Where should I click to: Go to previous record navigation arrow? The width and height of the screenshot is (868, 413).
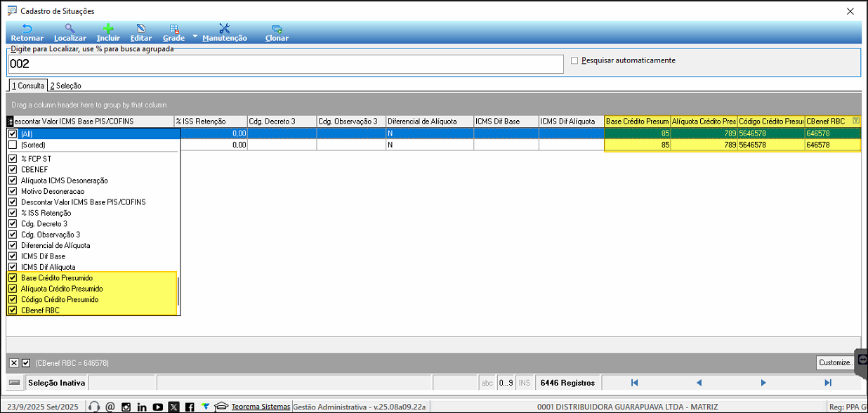[x=699, y=383]
